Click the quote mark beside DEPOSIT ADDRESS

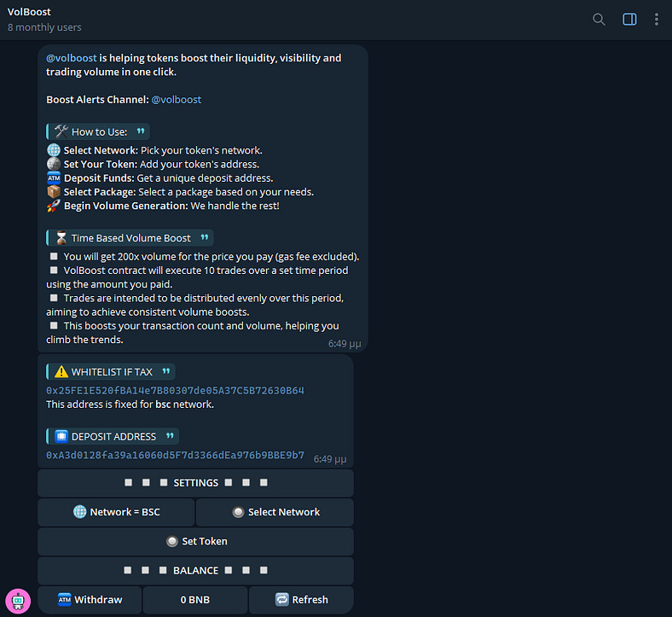[170, 435]
